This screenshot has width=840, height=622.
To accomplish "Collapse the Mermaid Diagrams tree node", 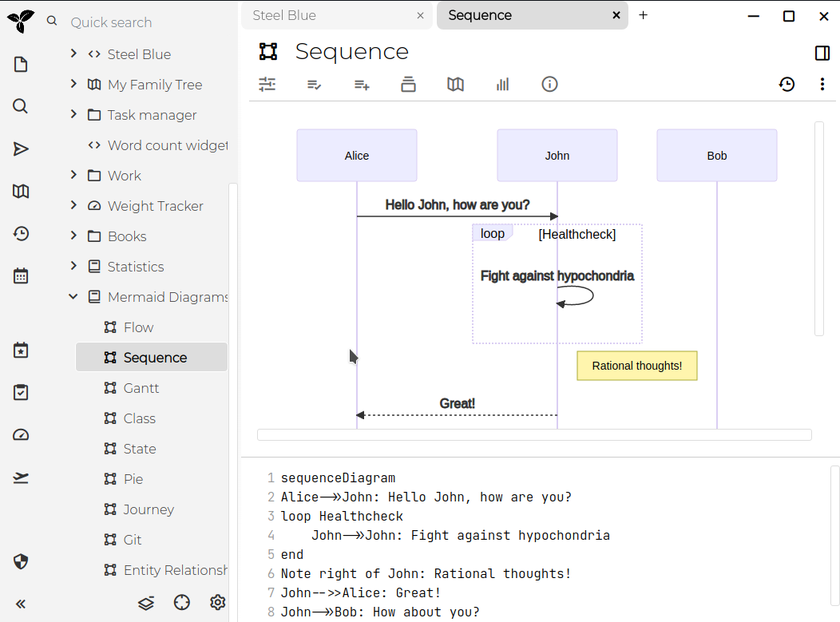I will 73,296.
